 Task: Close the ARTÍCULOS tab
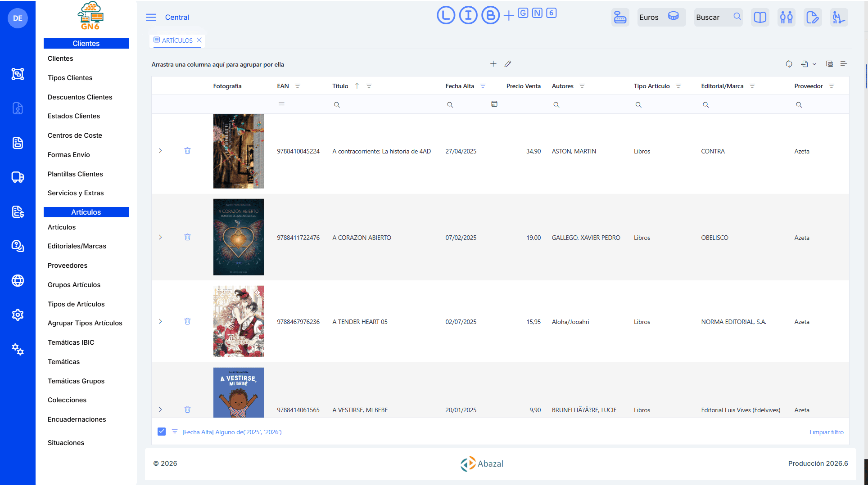(199, 40)
